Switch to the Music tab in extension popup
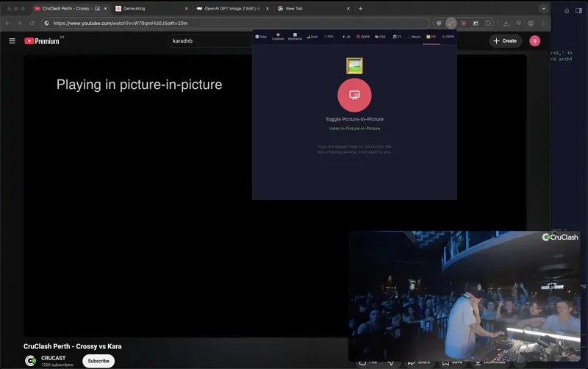 [414, 37]
